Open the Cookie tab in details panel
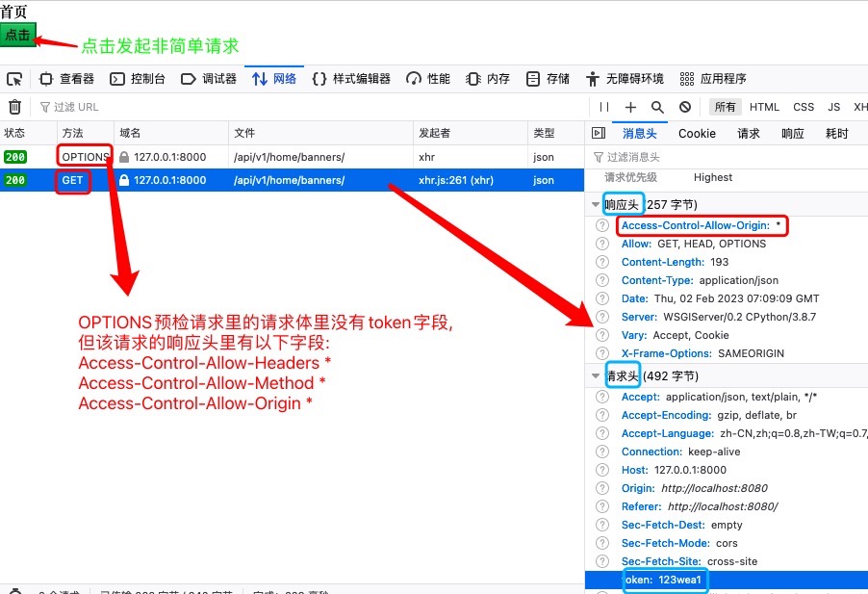This screenshot has width=868, height=594. click(x=697, y=133)
